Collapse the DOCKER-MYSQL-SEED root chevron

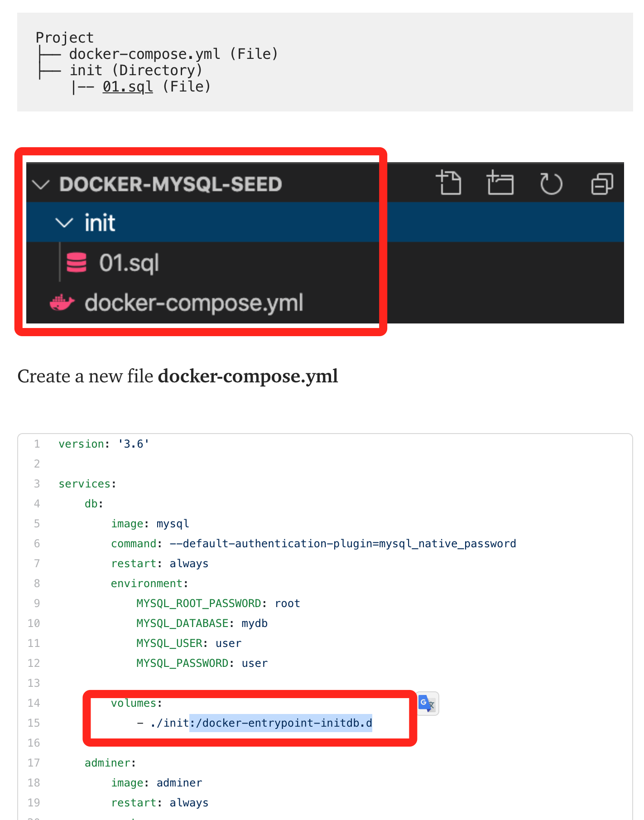(x=41, y=184)
